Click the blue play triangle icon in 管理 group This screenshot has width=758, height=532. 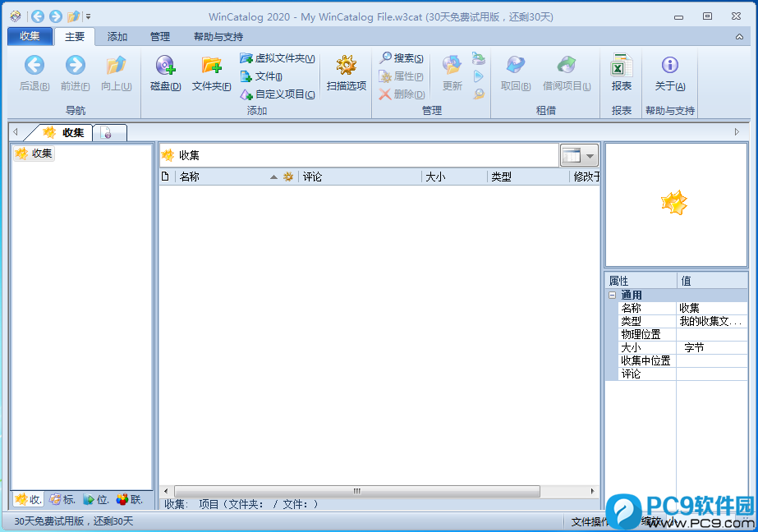click(x=478, y=76)
